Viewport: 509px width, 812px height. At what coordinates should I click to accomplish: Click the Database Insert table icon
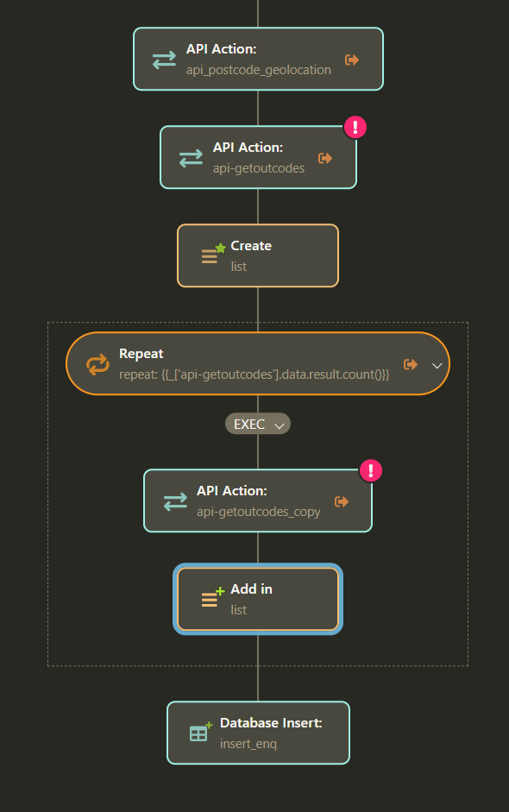201,731
